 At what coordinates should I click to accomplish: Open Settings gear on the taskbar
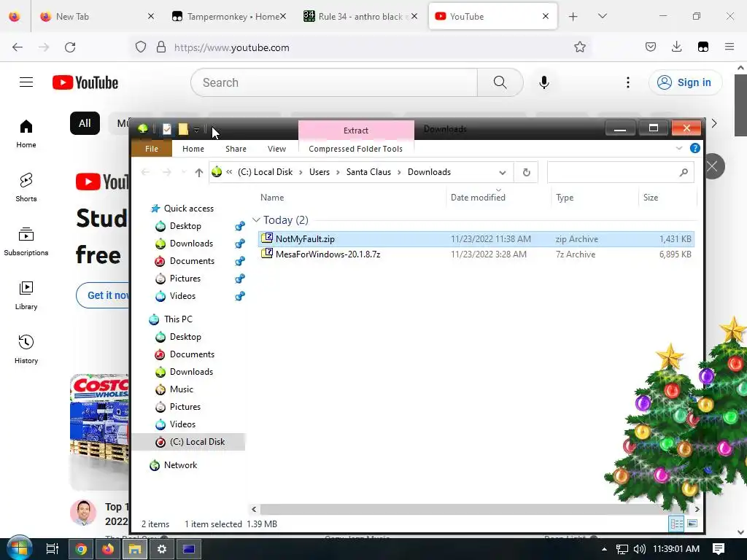click(162, 549)
